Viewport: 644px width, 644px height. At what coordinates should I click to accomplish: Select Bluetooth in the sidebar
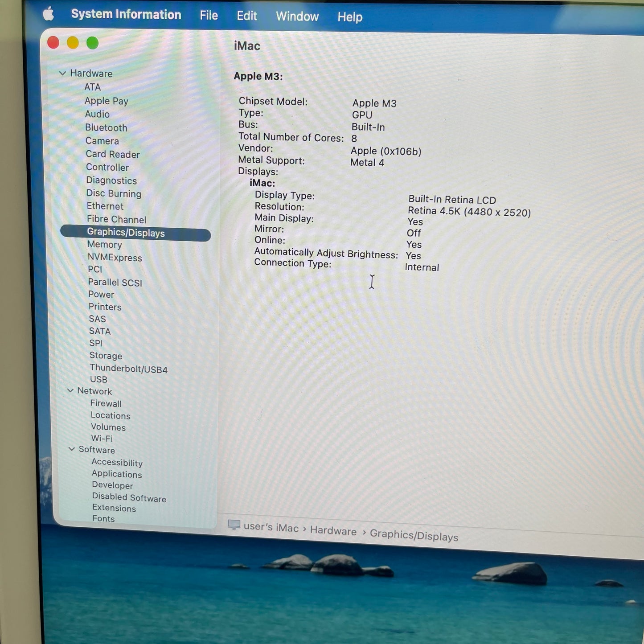coord(106,127)
